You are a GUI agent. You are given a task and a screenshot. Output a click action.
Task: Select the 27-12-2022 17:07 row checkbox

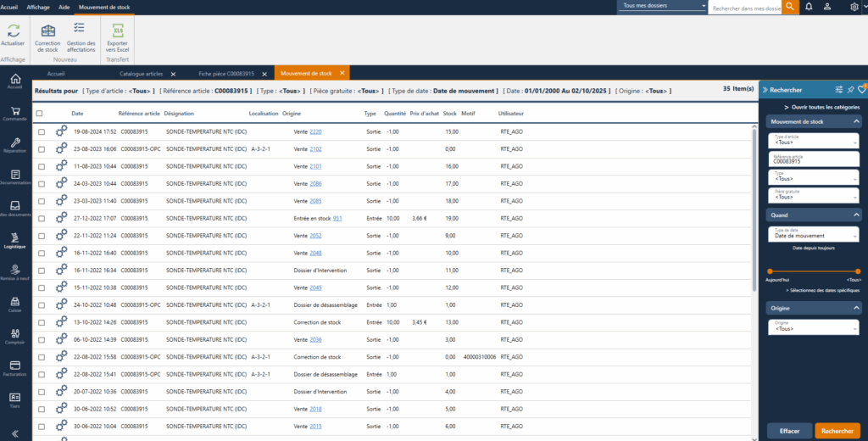(42, 220)
